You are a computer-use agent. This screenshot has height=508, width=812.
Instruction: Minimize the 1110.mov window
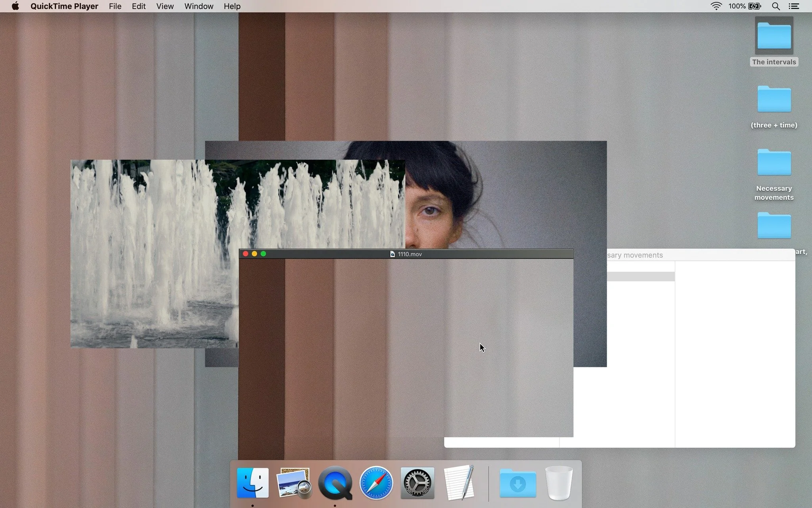coord(255,254)
